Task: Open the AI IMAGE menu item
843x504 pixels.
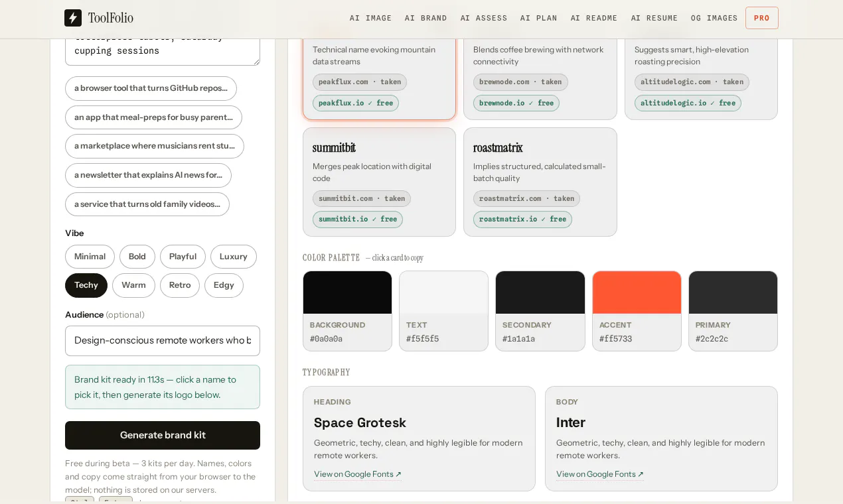Action: (x=370, y=18)
